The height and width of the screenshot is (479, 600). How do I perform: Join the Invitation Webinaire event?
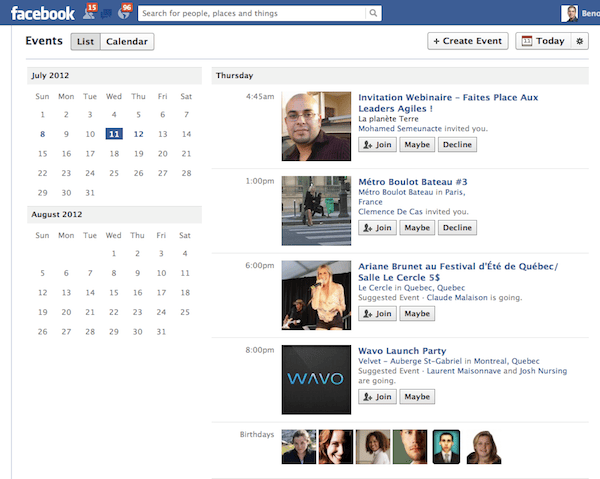click(x=377, y=145)
